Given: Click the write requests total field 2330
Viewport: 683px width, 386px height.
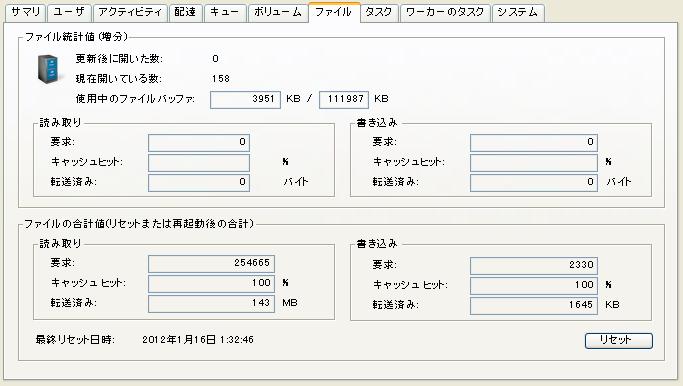Looking at the screenshot, I should click(x=534, y=265).
